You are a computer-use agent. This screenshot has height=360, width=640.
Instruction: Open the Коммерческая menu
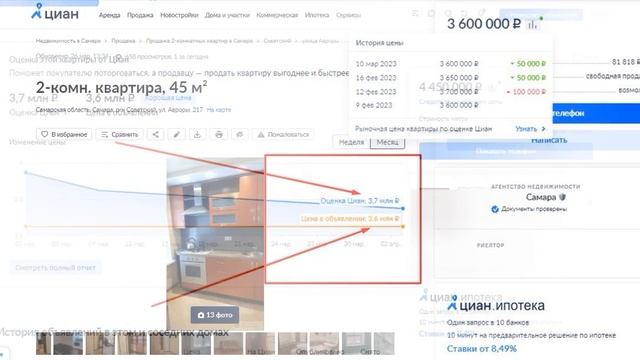[277, 15]
